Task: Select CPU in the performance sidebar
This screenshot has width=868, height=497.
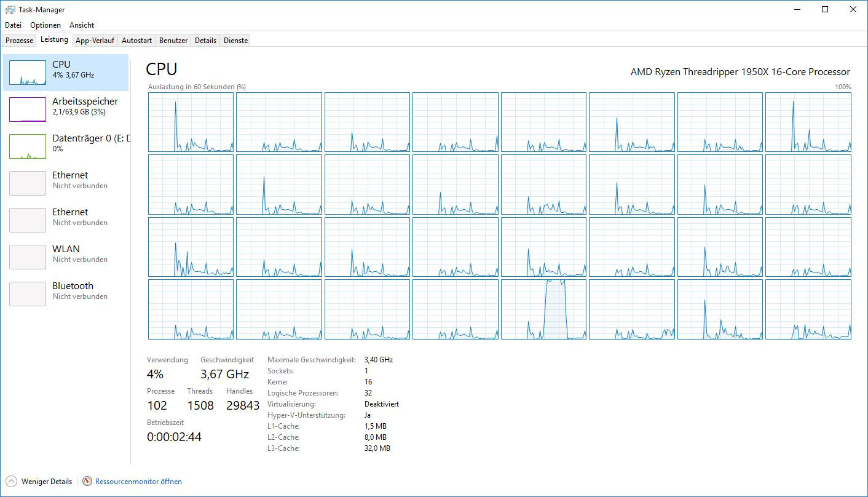Action: click(x=66, y=73)
